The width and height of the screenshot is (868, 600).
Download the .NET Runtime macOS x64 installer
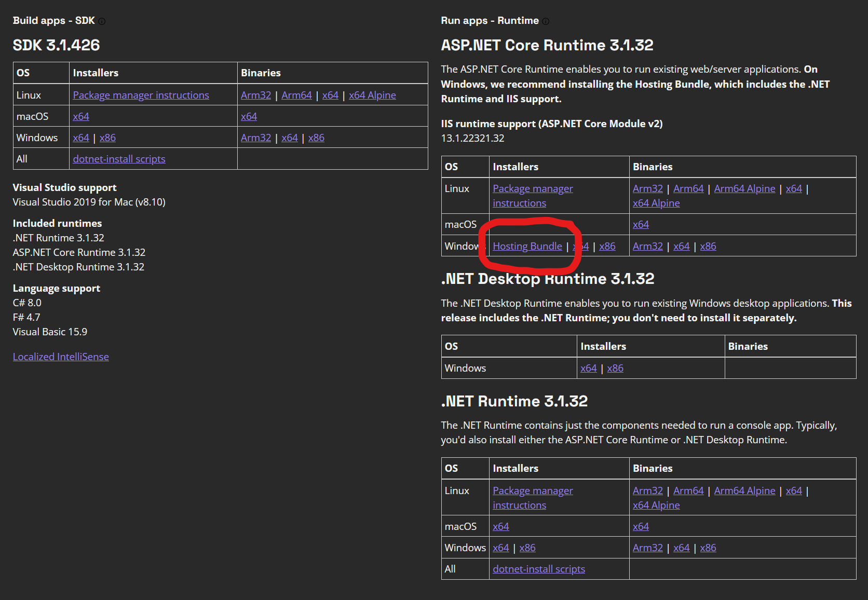[x=500, y=527]
